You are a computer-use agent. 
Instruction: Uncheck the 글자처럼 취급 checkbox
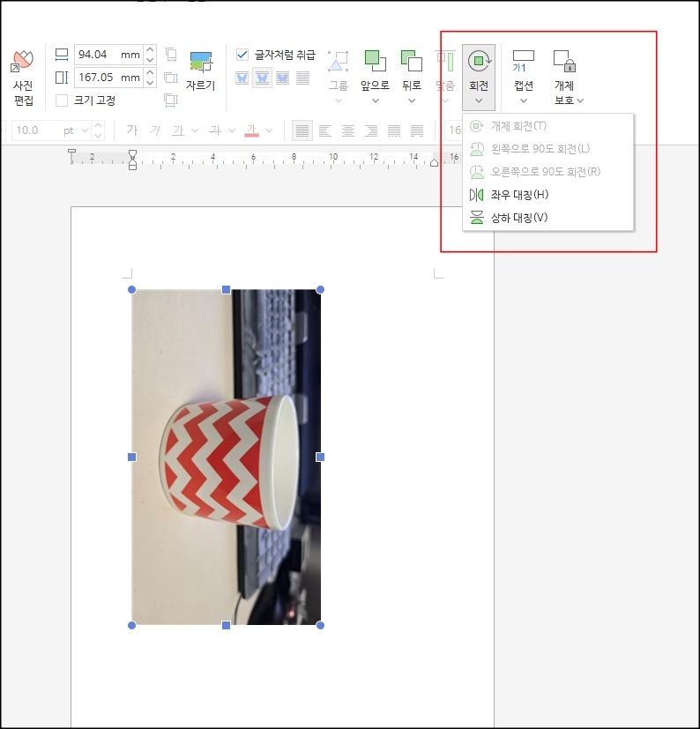242,55
